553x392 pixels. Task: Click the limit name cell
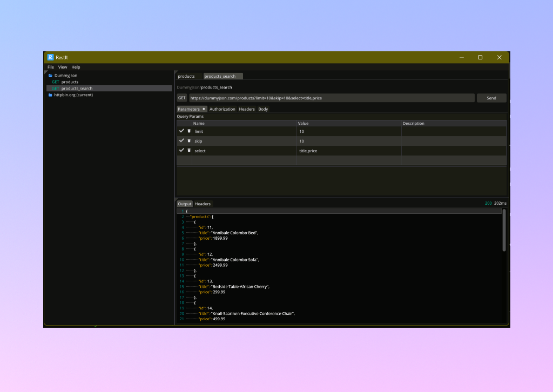click(x=244, y=131)
